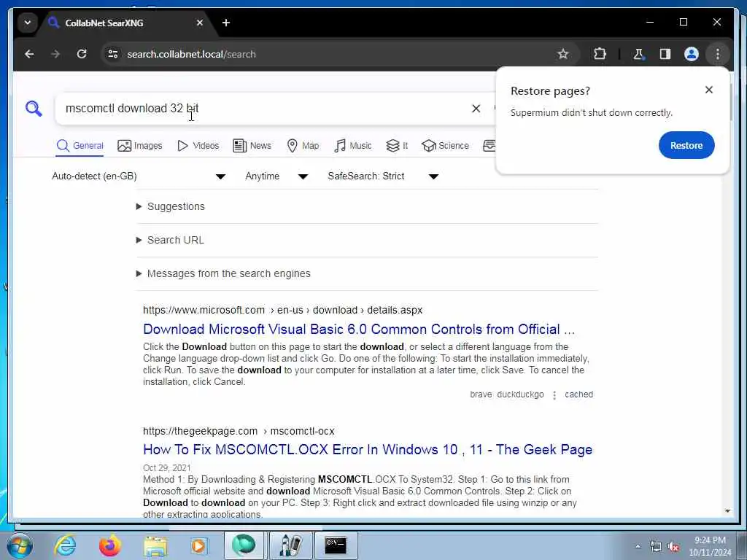747x560 pixels.
Task: Click the Restore button
Action: point(686,145)
